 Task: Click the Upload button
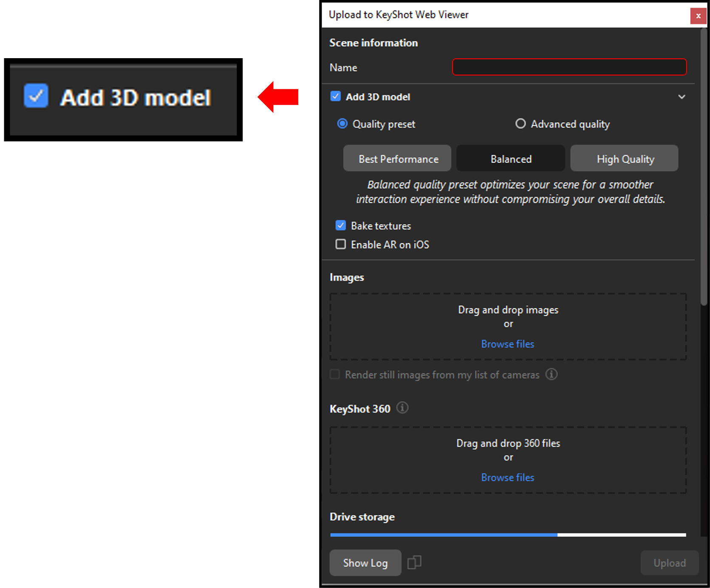[x=669, y=563]
